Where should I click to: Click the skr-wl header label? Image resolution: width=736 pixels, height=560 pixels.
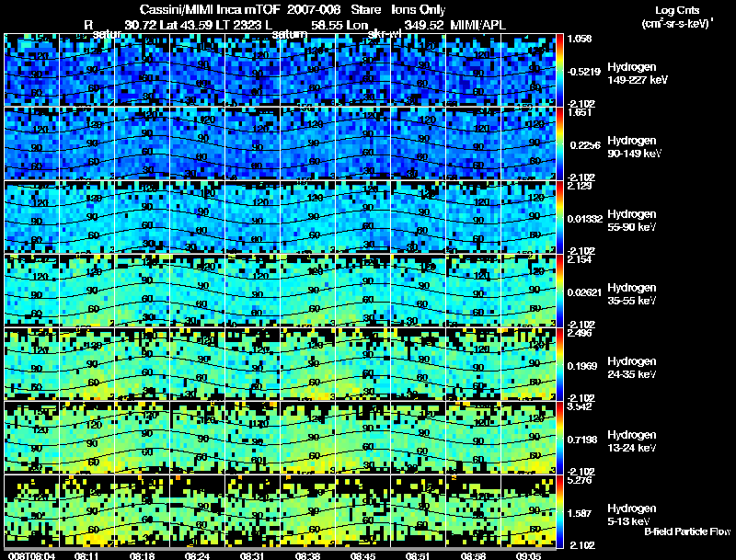(384, 34)
